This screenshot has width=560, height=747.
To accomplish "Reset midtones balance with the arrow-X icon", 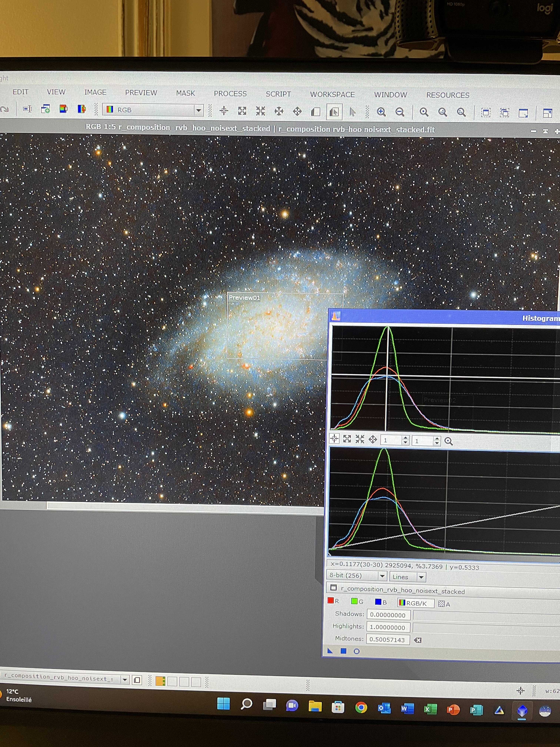I will coord(418,640).
